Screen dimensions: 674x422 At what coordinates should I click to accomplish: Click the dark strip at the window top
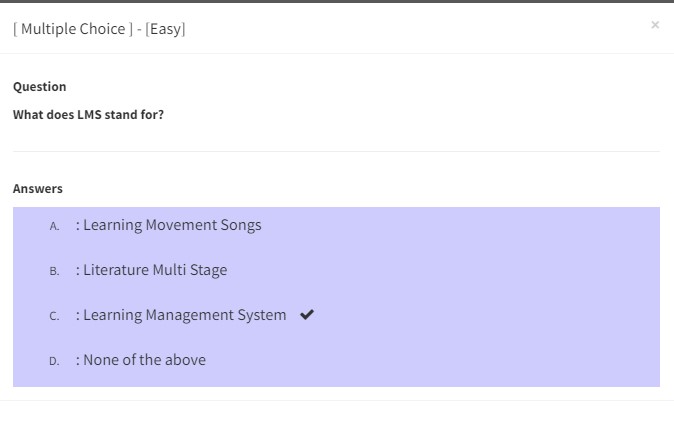point(336,1)
